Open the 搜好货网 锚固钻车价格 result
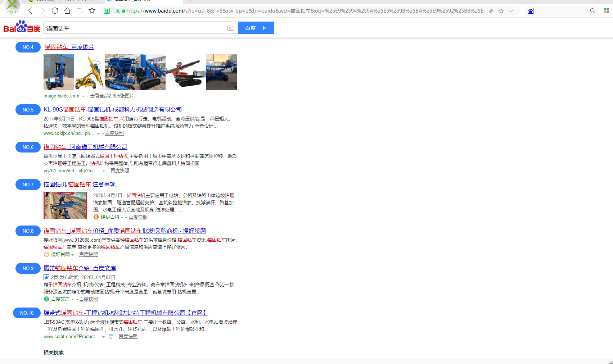This screenshot has width=613, height=364. click(x=125, y=231)
